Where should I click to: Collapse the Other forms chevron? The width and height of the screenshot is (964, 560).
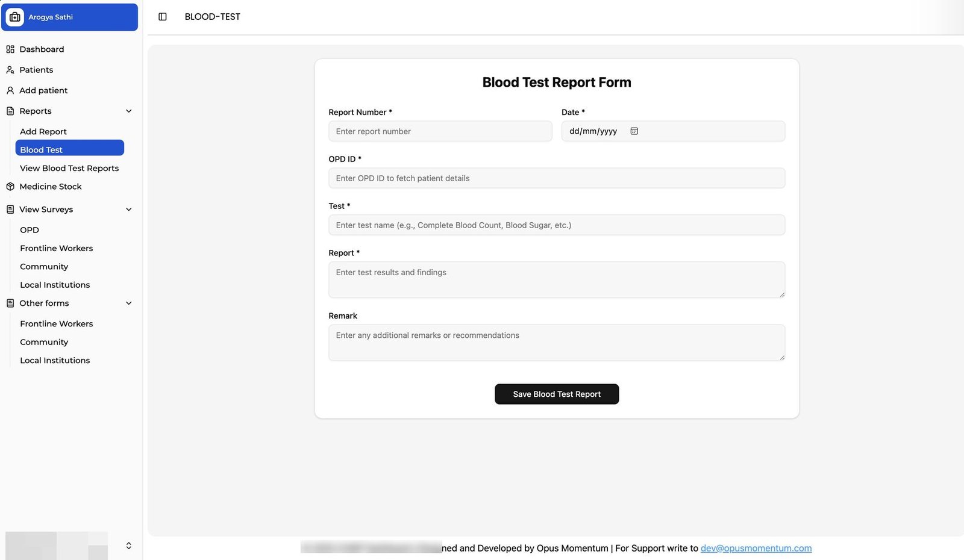[129, 303]
